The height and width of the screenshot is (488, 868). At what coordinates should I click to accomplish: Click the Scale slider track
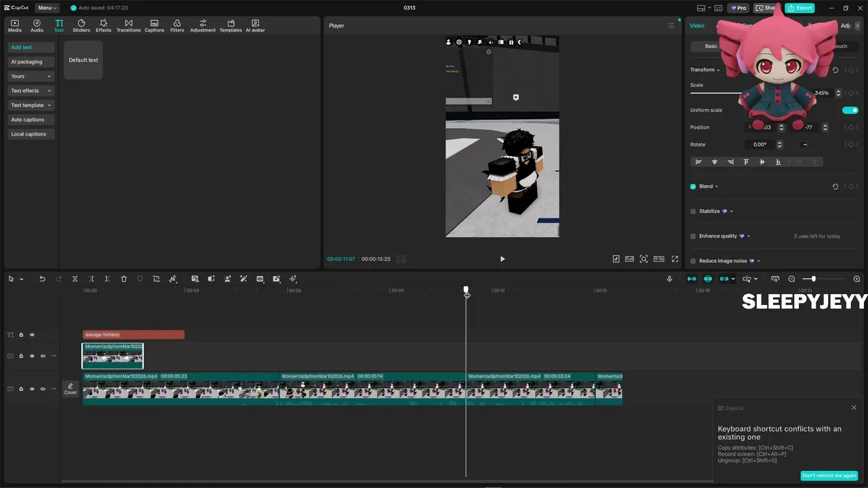click(x=716, y=93)
